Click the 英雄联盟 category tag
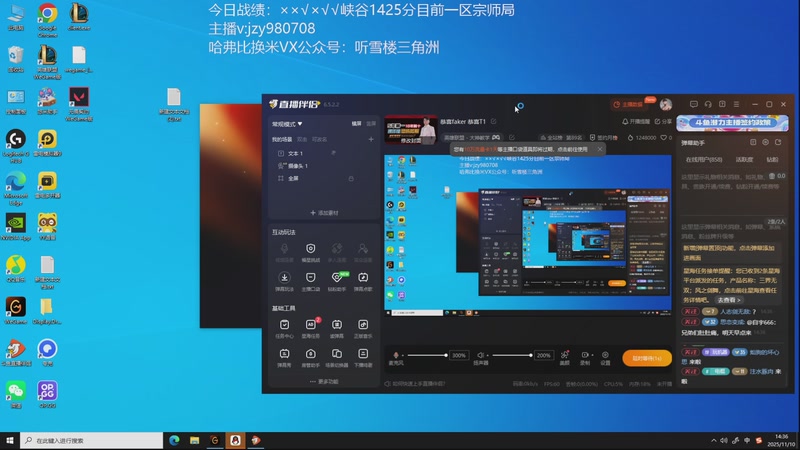Screen dimensions: 800x450 471,137
